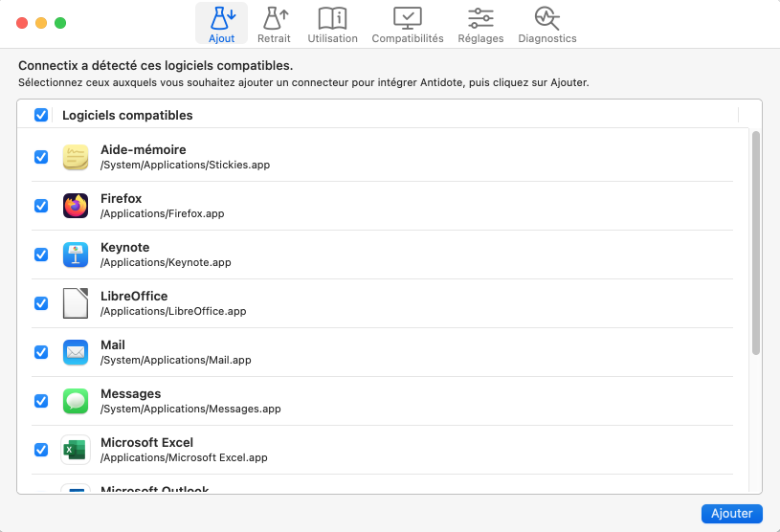Click the Stickies Aide-mémoire app icon

[76, 157]
